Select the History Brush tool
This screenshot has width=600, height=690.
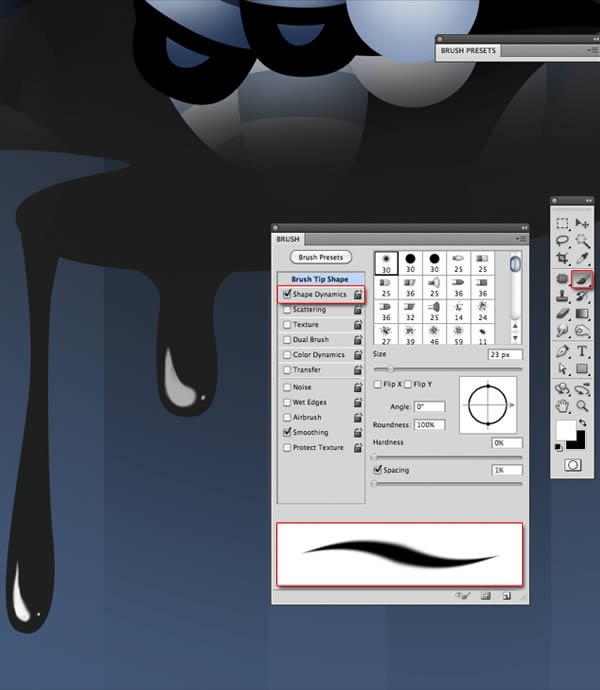[582, 296]
